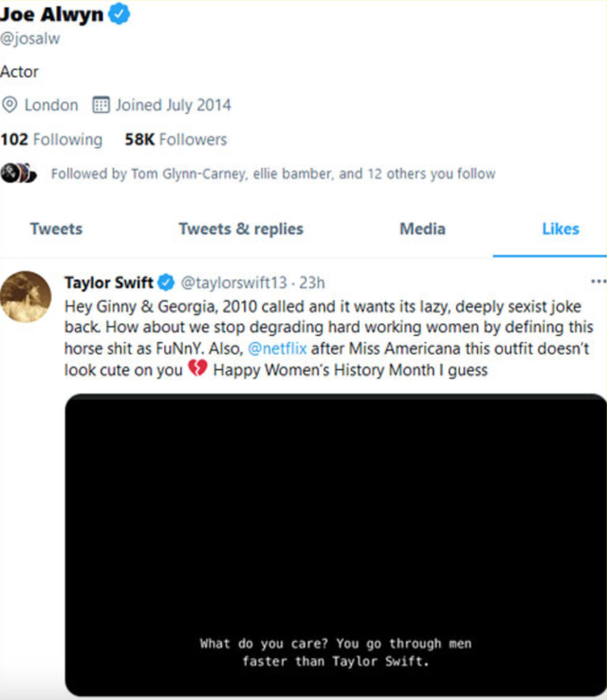Select the Media tab
The width and height of the screenshot is (607, 700).
click(422, 229)
